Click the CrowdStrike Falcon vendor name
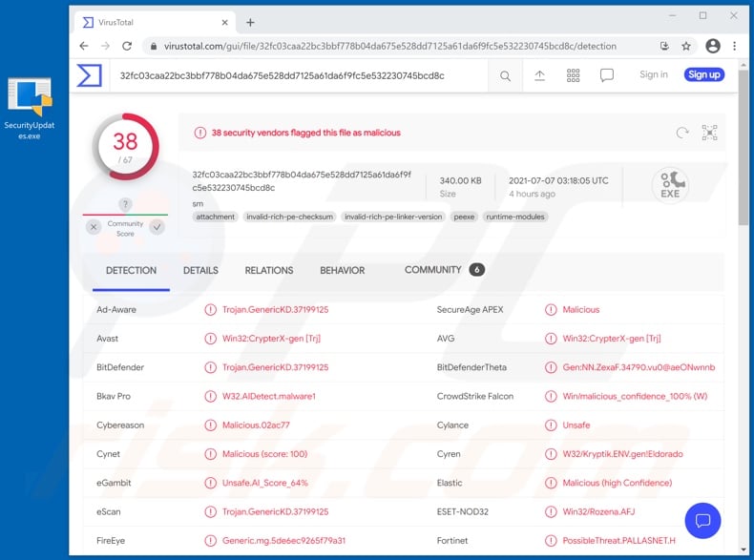Viewport: 754px width, 560px height. (x=475, y=396)
